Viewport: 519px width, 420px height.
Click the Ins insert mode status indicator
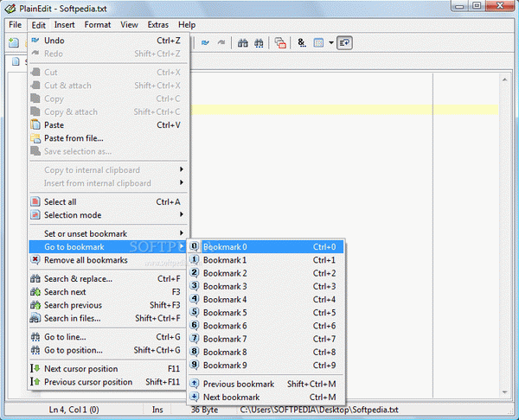point(157,410)
